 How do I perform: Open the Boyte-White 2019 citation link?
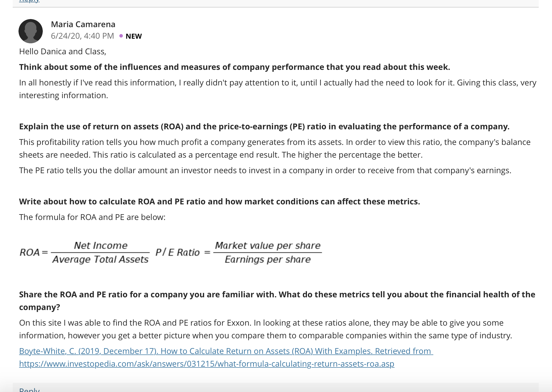pos(226,351)
